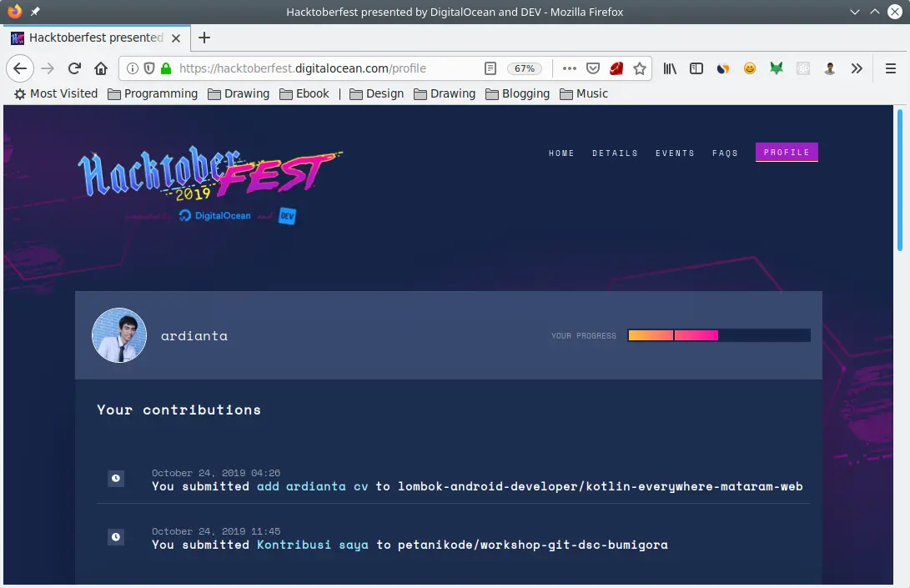Click clock icon beside October 24 11:45 entry
The image size is (910, 588).
(x=116, y=537)
